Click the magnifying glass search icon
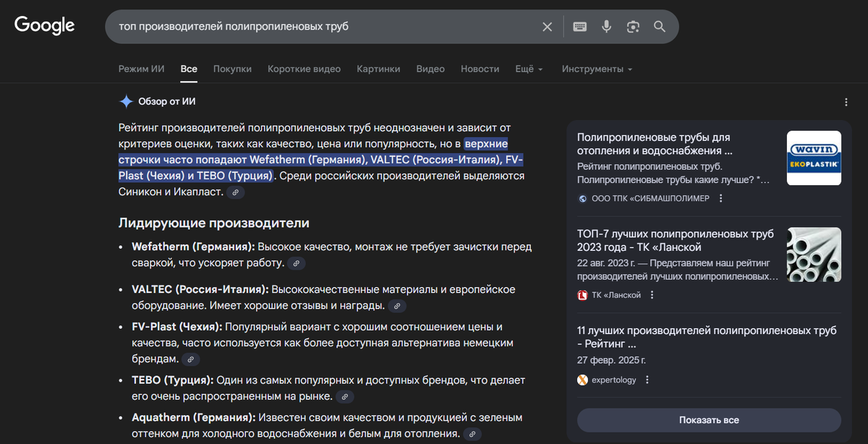This screenshot has height=444, width=868. tap(660, 27)
